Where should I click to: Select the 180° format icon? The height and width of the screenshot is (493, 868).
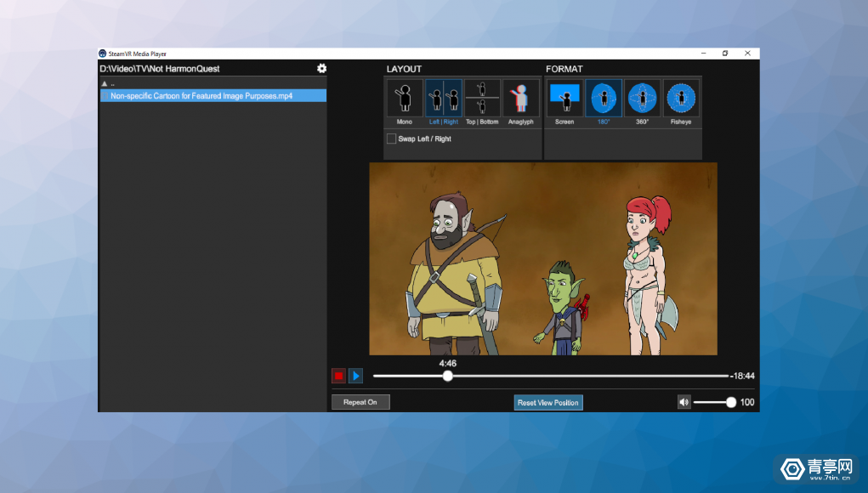tap(604, 99)
